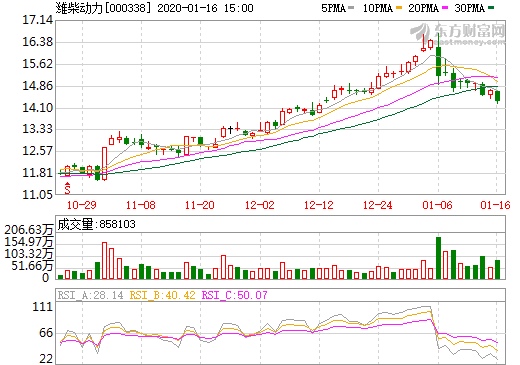Viewport: 520px width, 365px height.
Task: Click the RSI axis label 66
Action: pyautogui.click(x=46, y=333)
